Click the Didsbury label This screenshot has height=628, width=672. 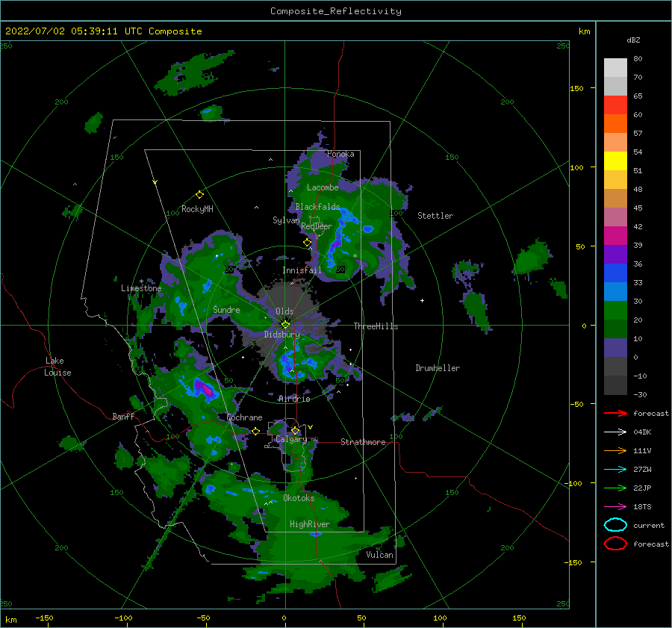click(281, 335)
